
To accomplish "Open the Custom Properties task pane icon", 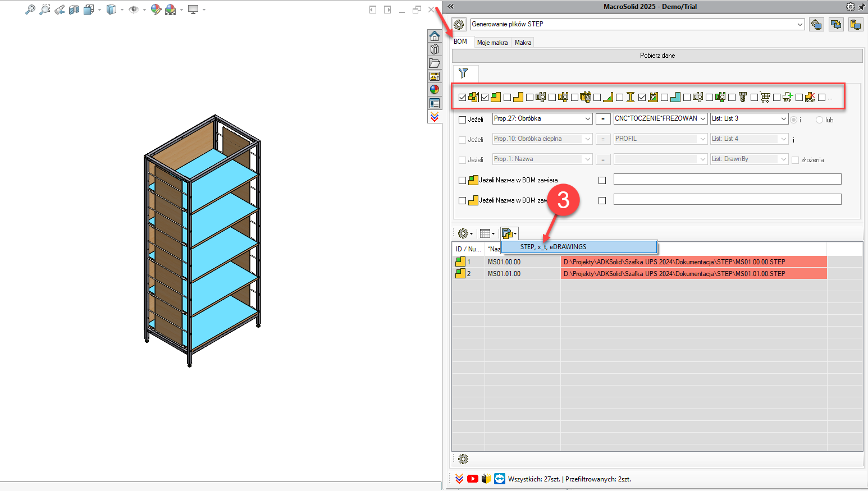I will 435,103.
